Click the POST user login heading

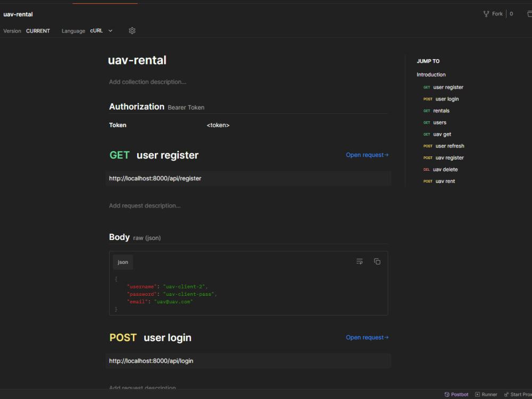click(x=151, y=338)
